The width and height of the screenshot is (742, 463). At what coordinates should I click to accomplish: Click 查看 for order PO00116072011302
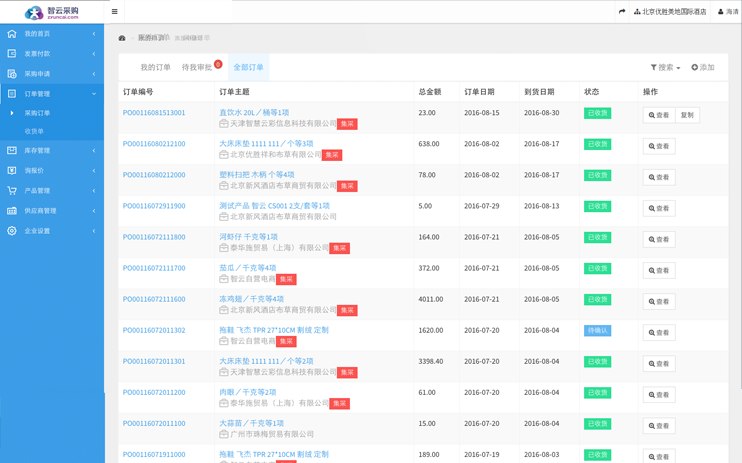pyautogui.click(x=658, y=333)
